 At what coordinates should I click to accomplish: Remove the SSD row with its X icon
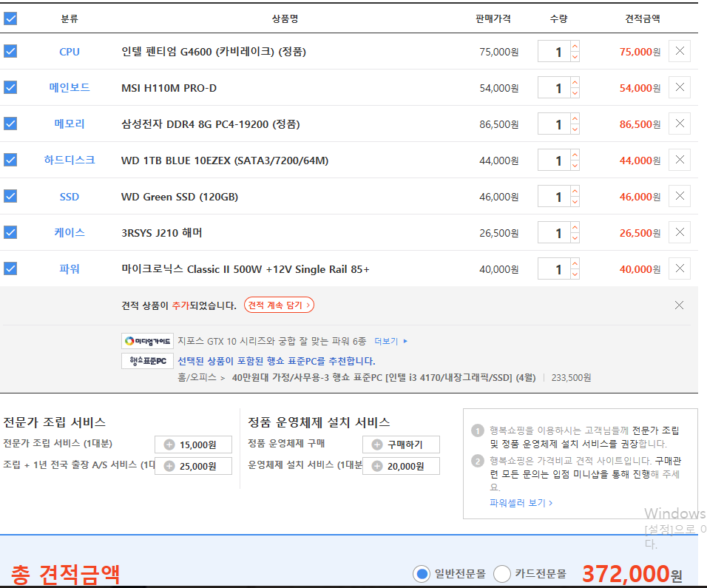coord(680,196)
